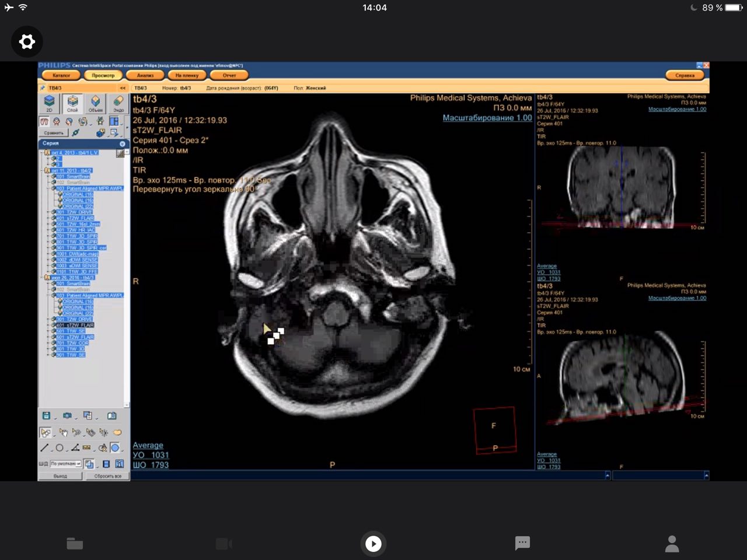The image size is (747, 560).
Task: Click the Сравнить compare button
Action: coord(54,133)
